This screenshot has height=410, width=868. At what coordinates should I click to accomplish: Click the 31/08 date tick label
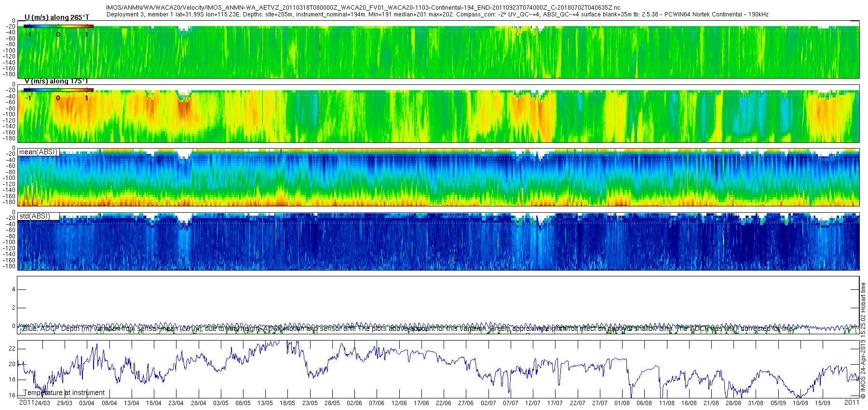point(756,403)
